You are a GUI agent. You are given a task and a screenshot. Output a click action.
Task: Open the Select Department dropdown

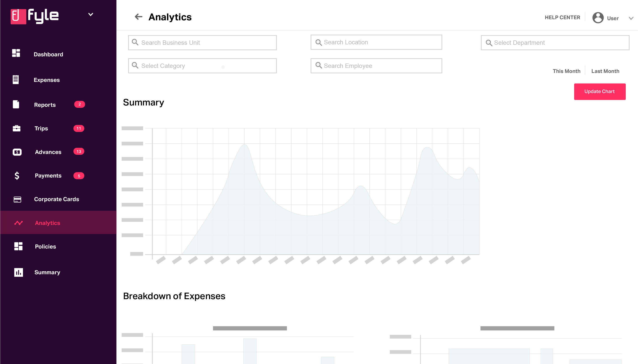point(554,42)
